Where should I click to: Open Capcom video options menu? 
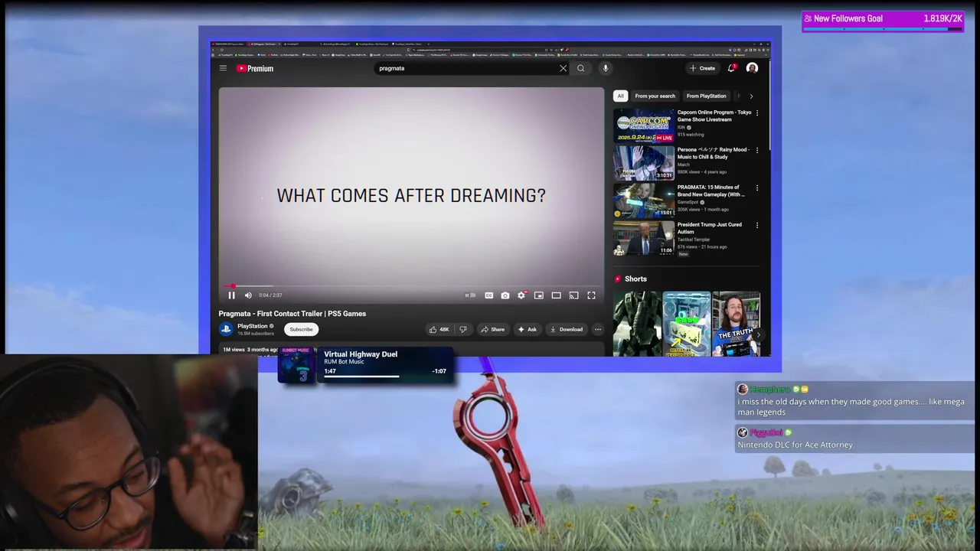[757, 112]
